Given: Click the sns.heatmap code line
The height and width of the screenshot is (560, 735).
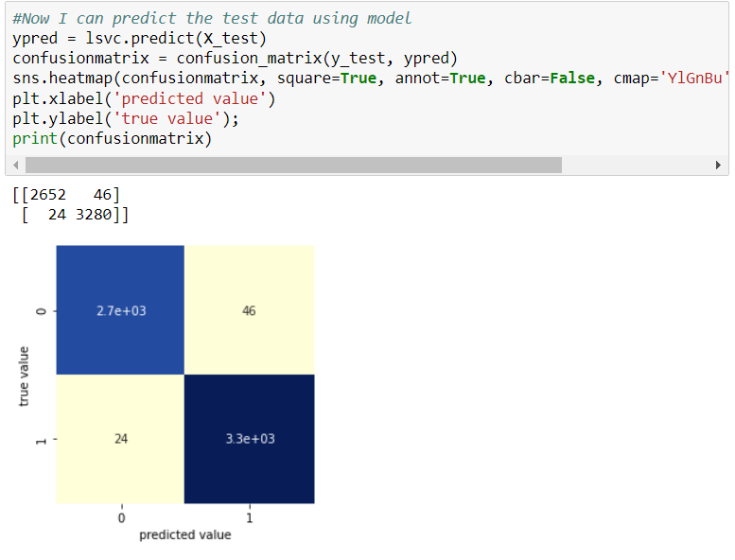Looking at the screenshot, I should click(370, 78).
